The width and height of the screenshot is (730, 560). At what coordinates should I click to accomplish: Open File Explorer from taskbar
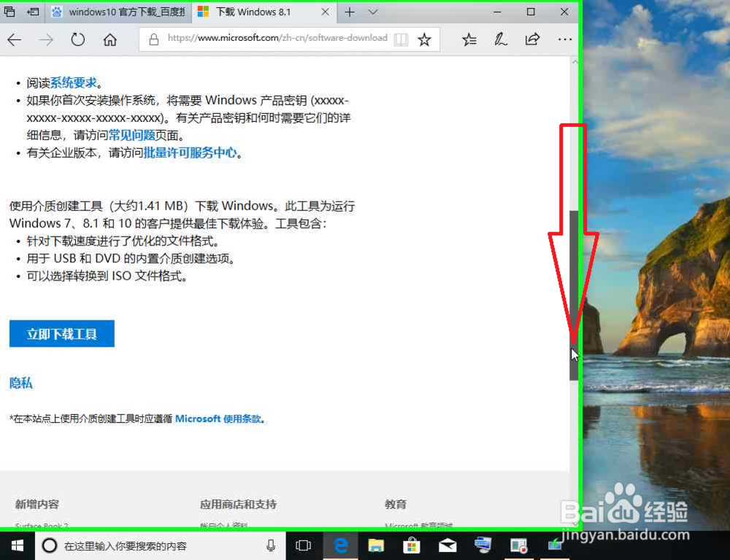pos(376,545)
